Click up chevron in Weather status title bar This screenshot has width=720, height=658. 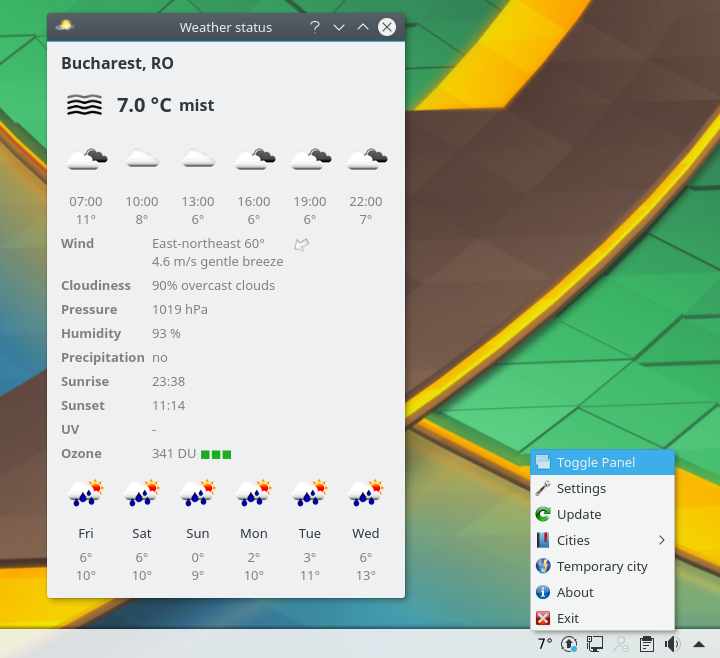[363, 27]
